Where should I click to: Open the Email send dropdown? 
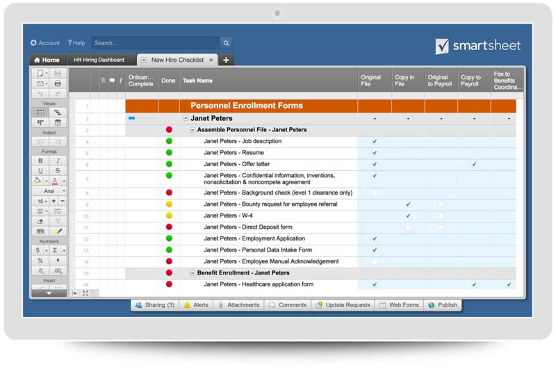(47, 83)
